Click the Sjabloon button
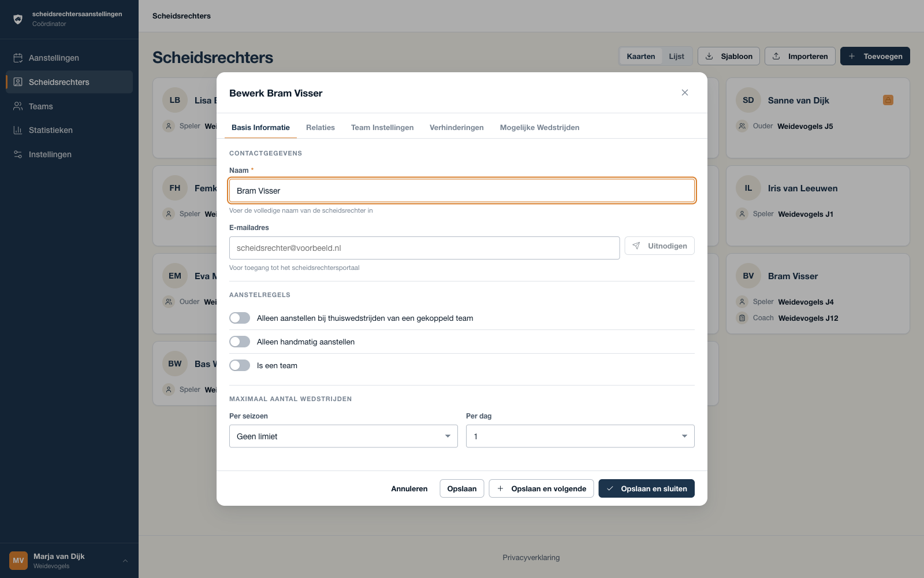 coord(729,56)
